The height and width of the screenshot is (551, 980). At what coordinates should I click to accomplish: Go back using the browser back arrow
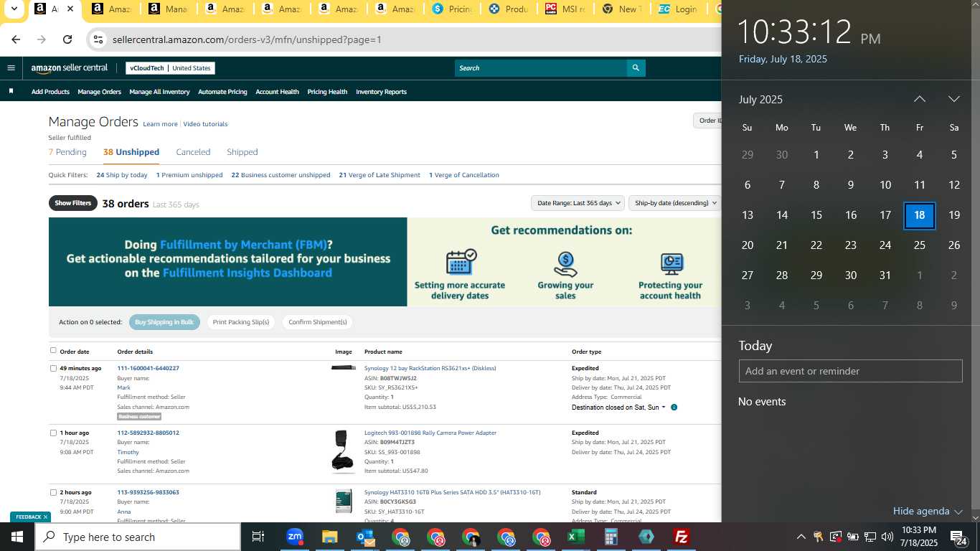point(16,39)
